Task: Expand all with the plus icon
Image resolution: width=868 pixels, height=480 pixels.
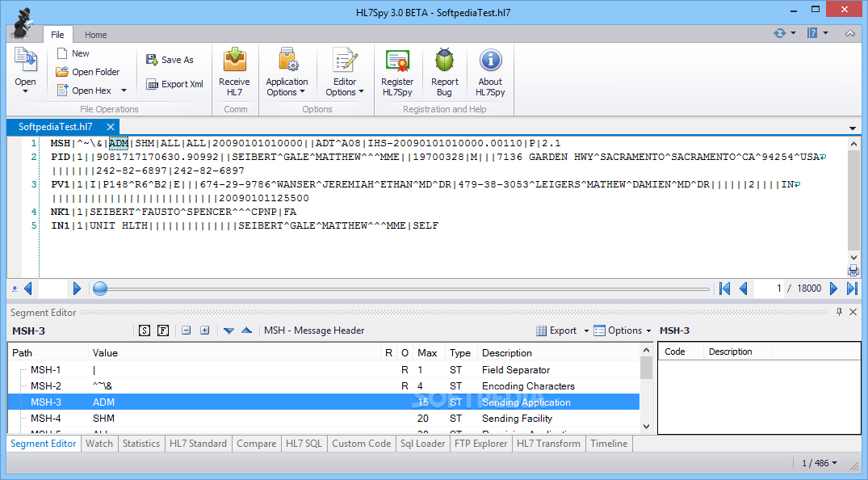Action: 205,331
